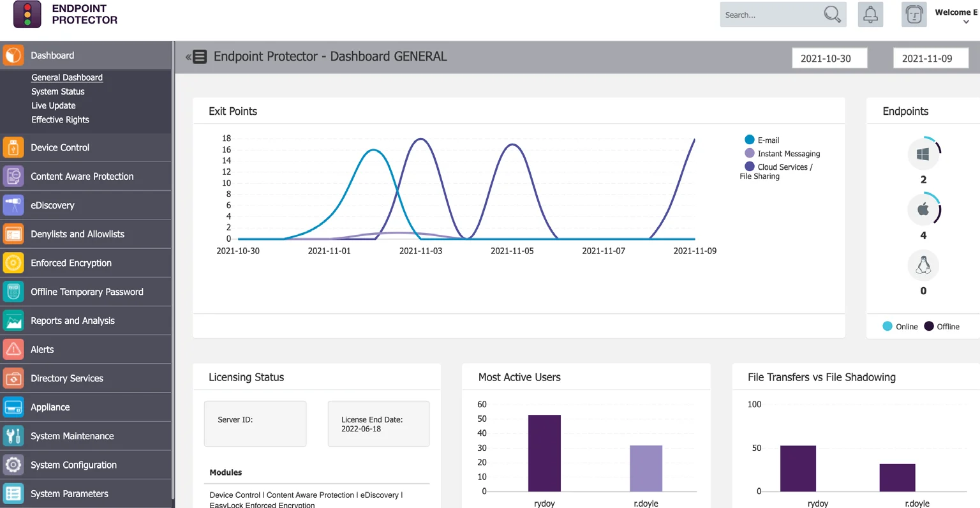
Task: Collapse sidebar with the menu toggle icon
Action: tap(196, 57)
